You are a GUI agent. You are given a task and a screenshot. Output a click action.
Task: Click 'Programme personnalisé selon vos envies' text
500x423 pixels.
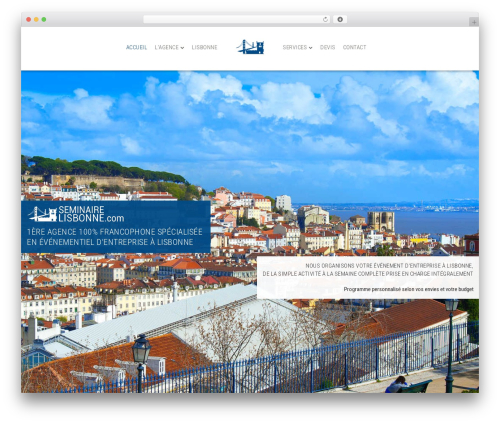click(408, 289)
